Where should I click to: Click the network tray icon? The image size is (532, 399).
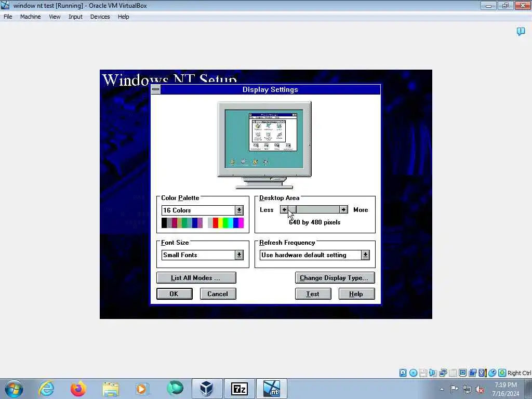467,389
